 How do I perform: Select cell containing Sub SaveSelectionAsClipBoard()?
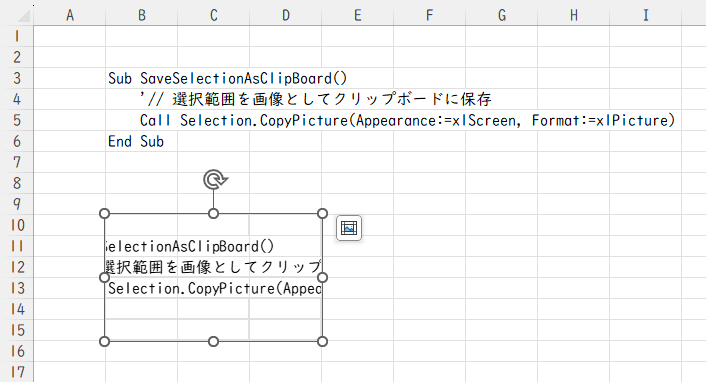pyautogui.click(x=141, y=78)
